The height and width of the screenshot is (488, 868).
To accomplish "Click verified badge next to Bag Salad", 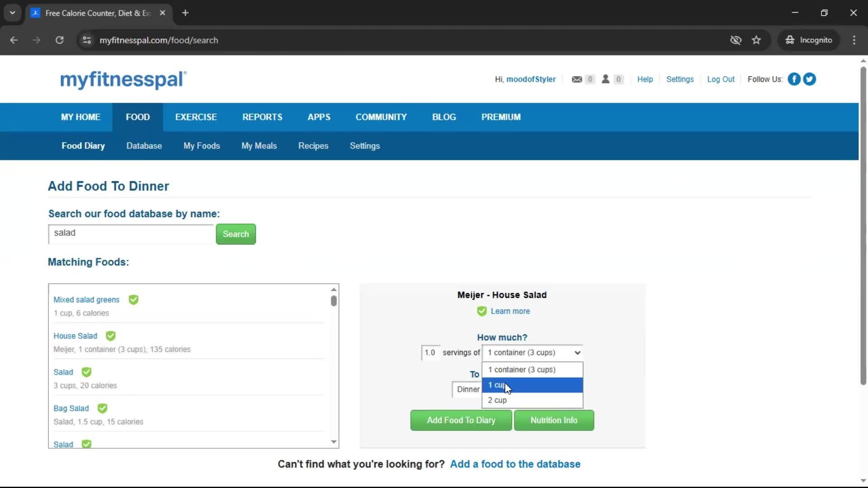I will 103,408.
